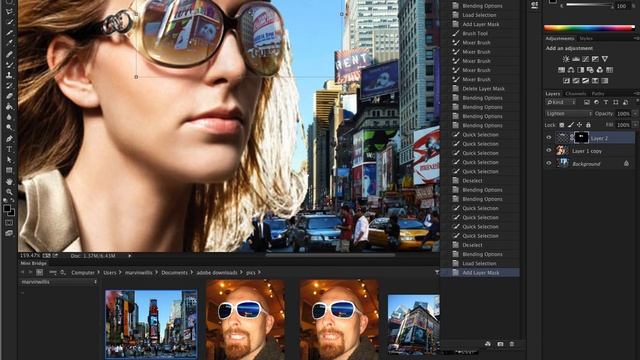
Task: Select the Quick Selection tool
Action: [9, 22]
